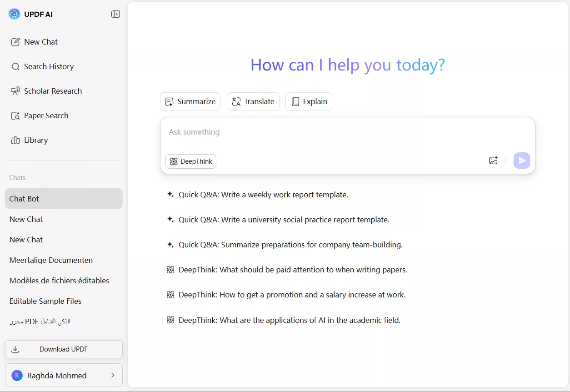Click the Summarize button
570x392 pixels.
[x=190, y=101]
